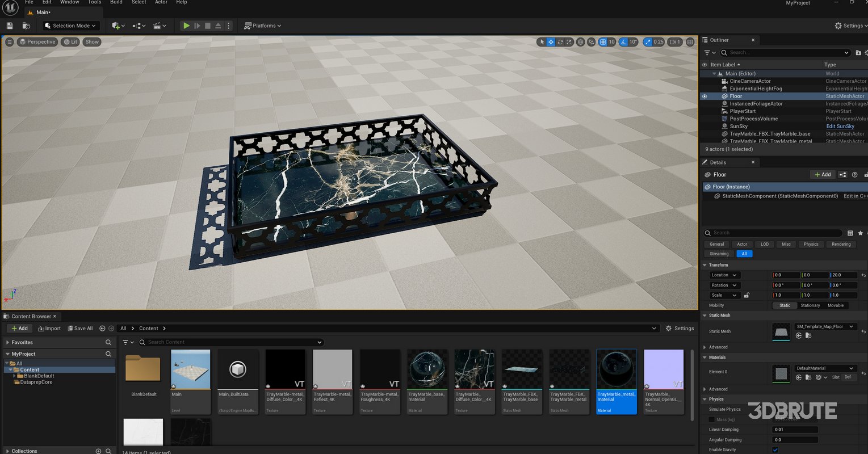Click the Save current level icon

coord(10,26)
